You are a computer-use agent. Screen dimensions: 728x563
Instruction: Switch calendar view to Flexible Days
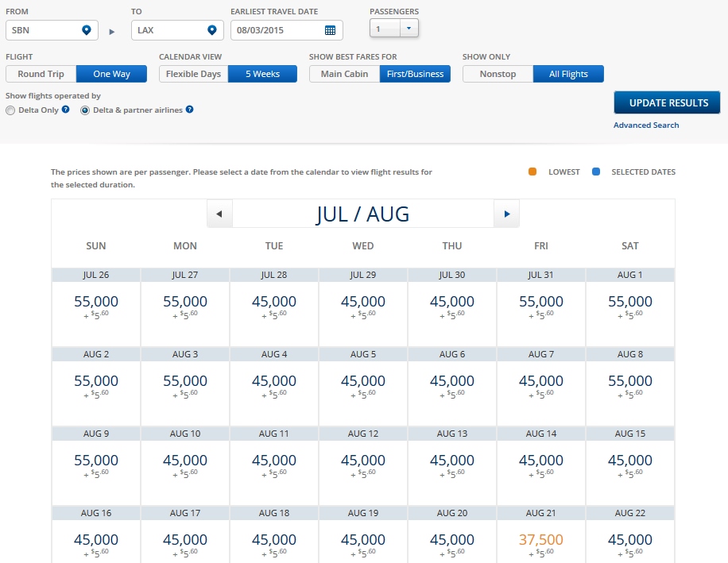click(x=193, y=74)
